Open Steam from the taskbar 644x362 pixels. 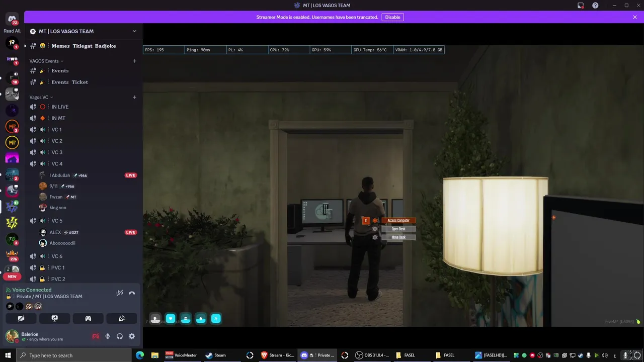(x=216, y=355)
